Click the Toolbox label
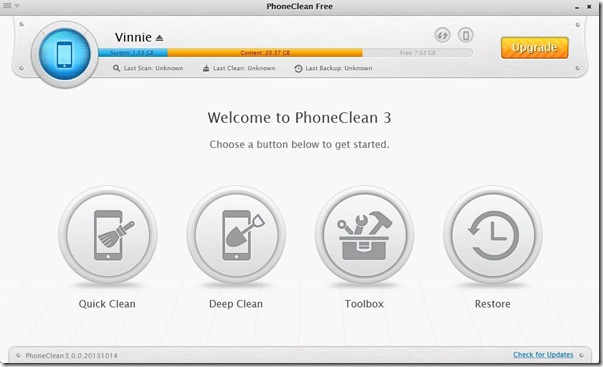Viewport: 603px width, 367px height. point(364,304)
